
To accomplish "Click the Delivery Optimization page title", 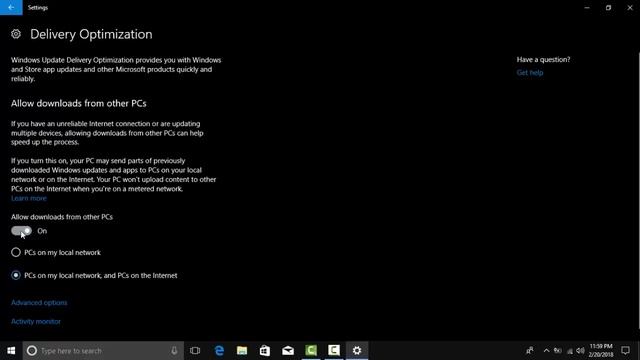I will click(91, 34).
